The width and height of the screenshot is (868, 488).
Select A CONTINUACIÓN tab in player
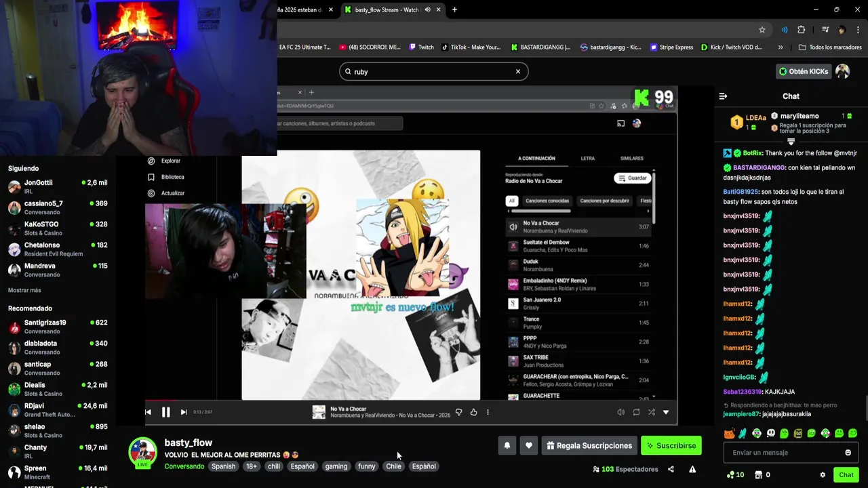536,159
